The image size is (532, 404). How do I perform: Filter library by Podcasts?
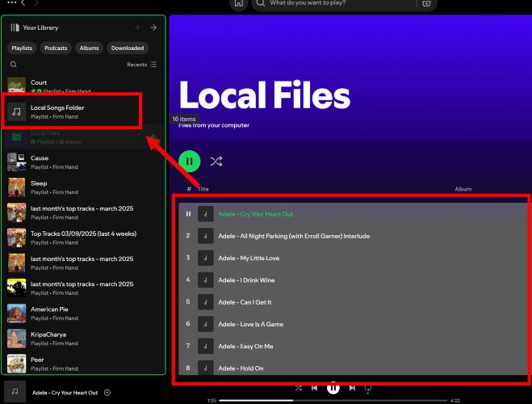pos(56,48)
